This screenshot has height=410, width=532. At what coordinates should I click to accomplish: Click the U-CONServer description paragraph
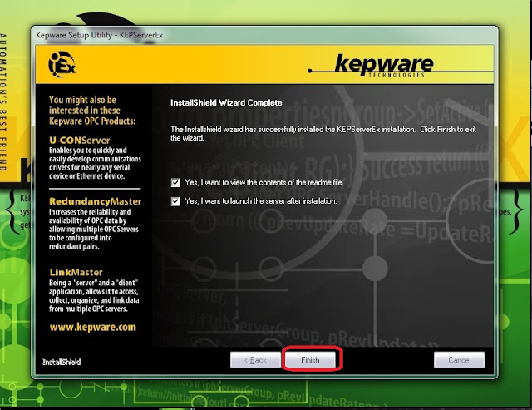tap(95, 163)
